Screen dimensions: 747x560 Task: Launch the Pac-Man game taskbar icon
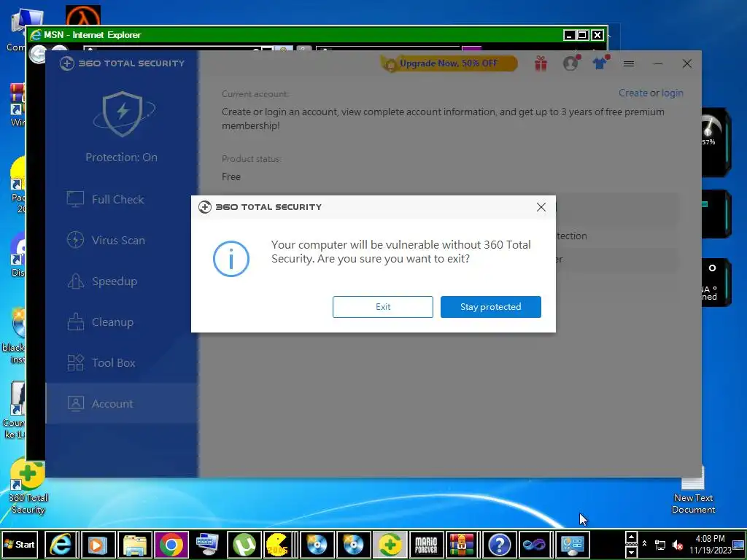[278, 544]
